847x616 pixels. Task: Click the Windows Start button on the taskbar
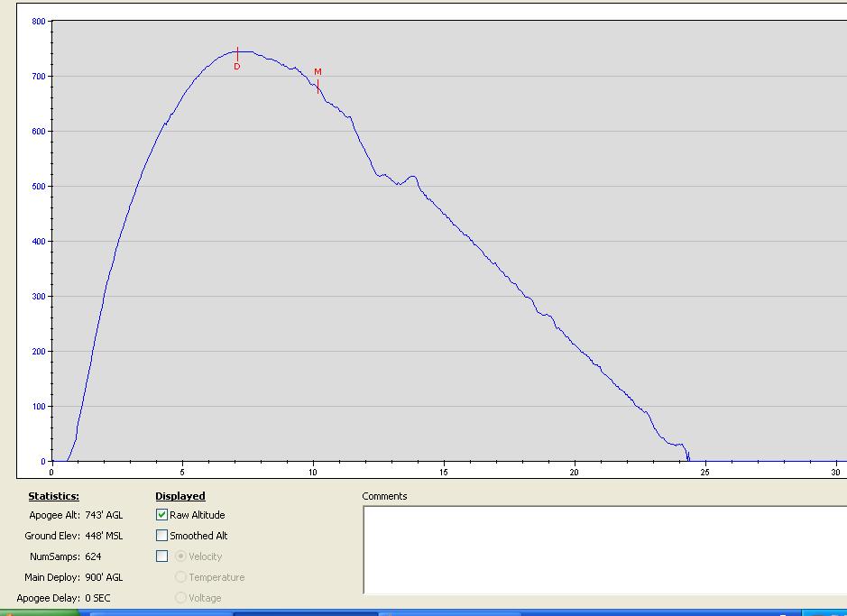(36, 613)
